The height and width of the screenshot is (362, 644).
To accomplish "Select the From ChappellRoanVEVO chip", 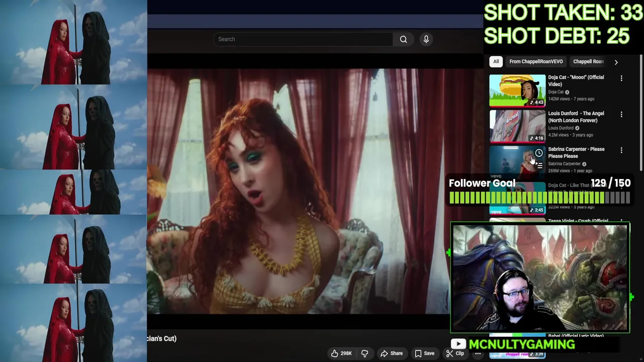I will tap(536, 61).
